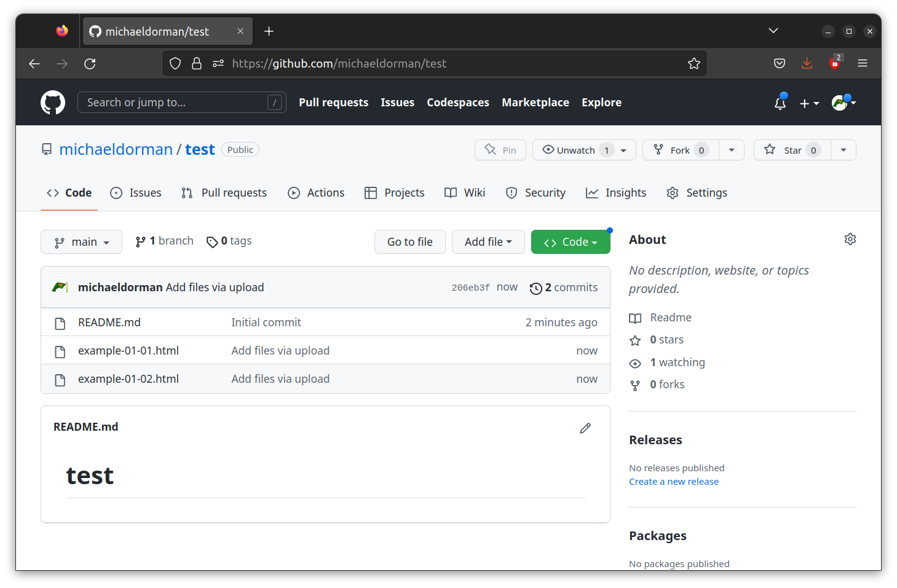This screenshot has width=897, height=588.
Task: Click the GitHub home logo icon
Action: coord(52,102)
